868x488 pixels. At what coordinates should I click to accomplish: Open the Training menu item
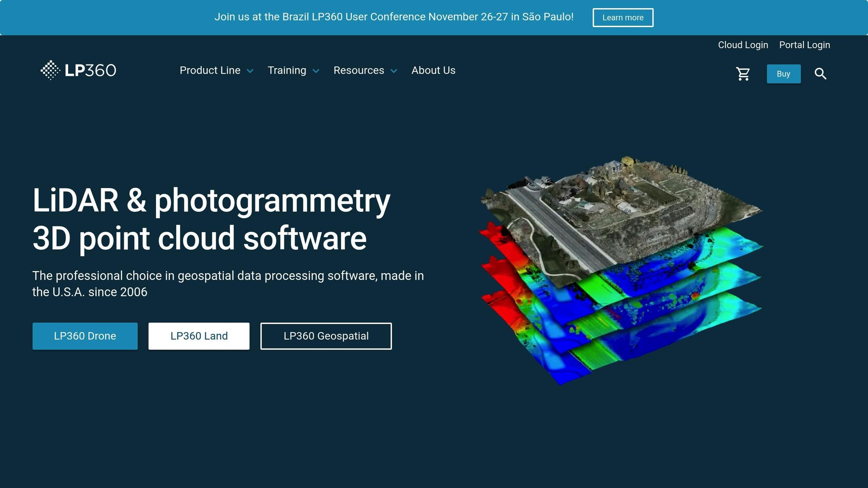(287, 70)
